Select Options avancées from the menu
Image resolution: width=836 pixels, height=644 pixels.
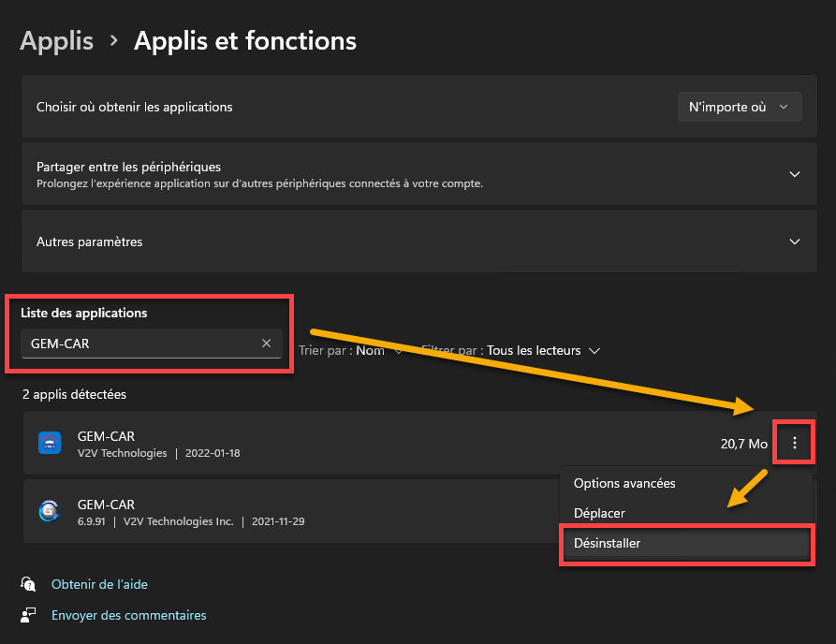tap(624, 483)
